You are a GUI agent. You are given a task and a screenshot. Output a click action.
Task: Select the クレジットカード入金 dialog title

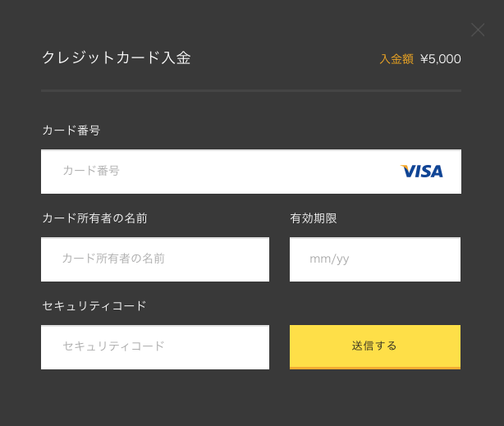pyautogui.click(x=117, y=58)
